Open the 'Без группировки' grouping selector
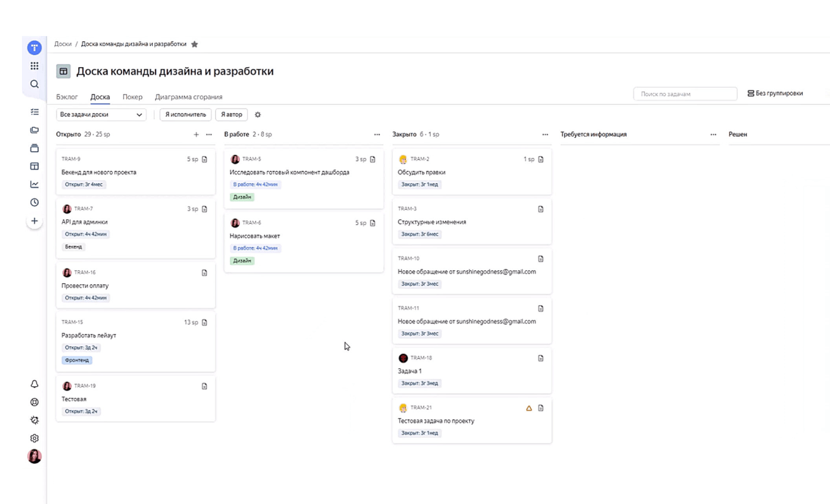The height and width of the screenshot is (504, 830). pos(776,93)
